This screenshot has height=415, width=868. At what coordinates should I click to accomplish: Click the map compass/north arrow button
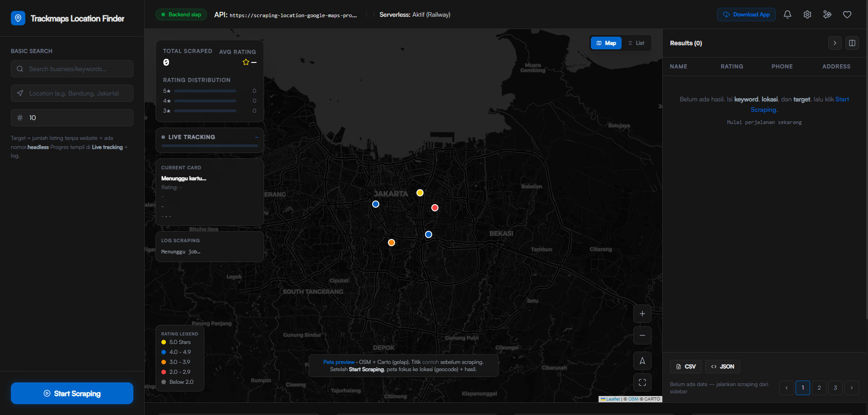tap(642, 361)
